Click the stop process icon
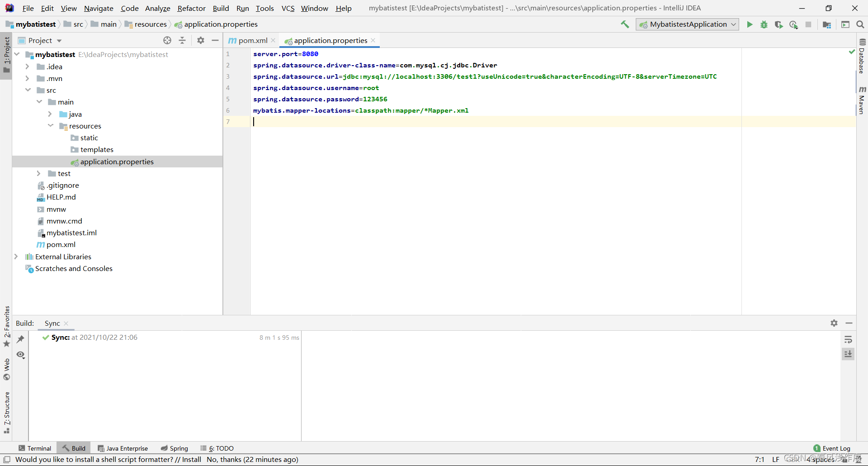868x466 pixels. 808,24
